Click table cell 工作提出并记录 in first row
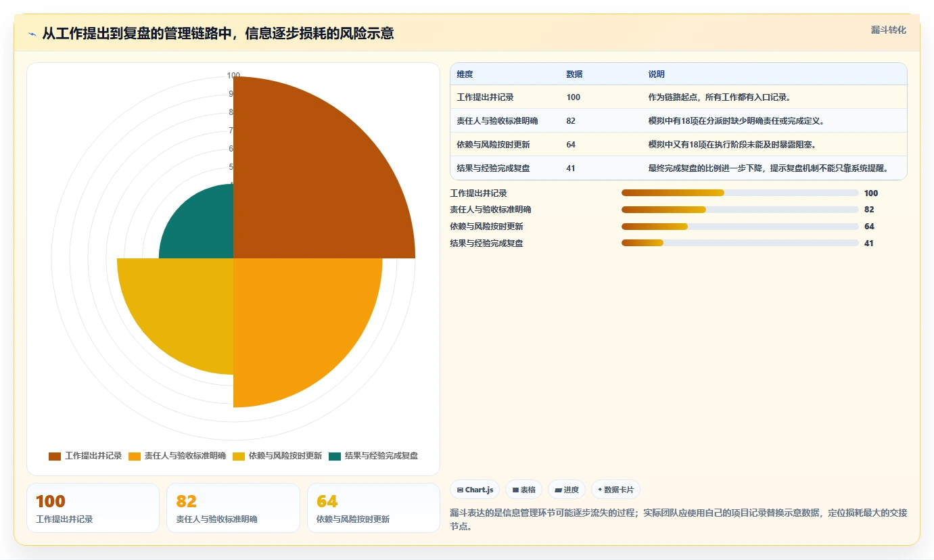This screenshot has width=934, height=560. (x=485, y=97)
